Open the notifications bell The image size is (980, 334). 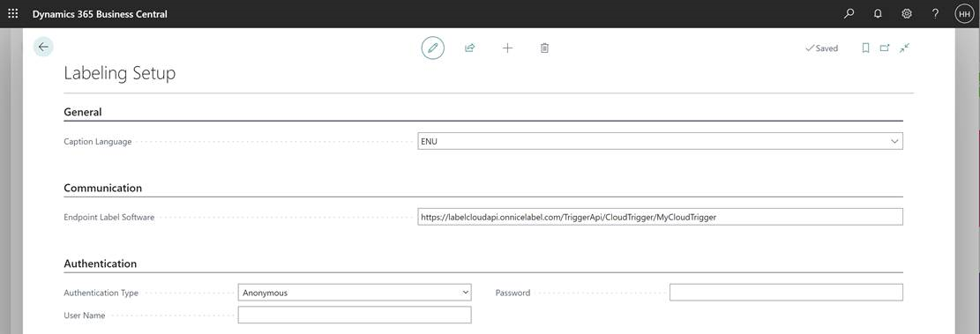(878, 14)
